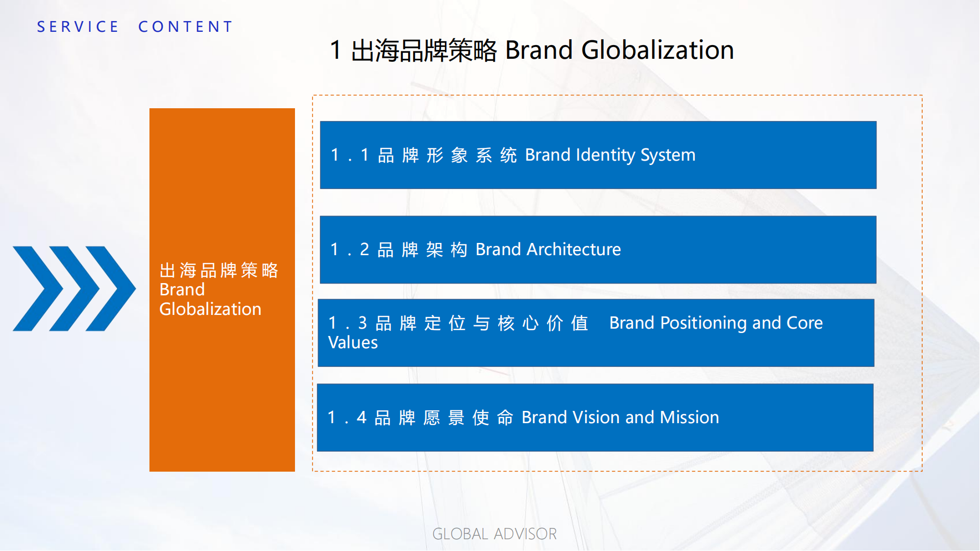The width and height of the screenshot is (980, 551).
Task: Click the 'SERVICE CONTENT' header text
Action: (135, 26)
